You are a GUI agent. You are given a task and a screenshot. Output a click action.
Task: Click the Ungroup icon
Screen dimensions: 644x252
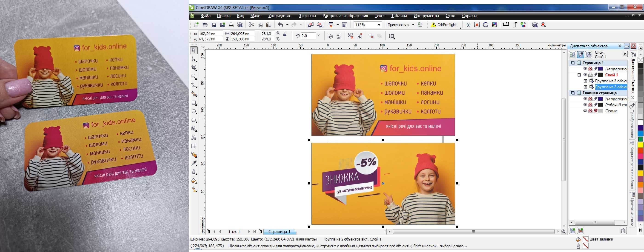coord(351,36)
